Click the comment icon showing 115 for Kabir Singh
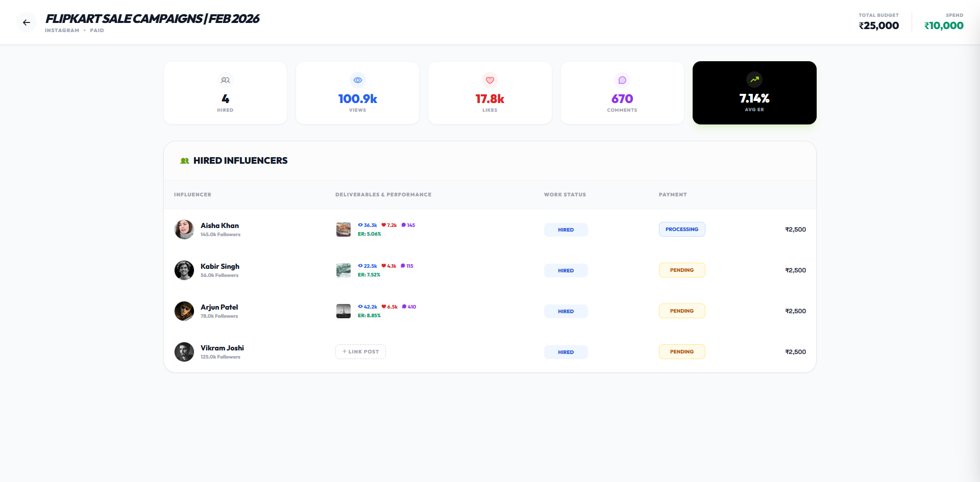This screenshot has height=482, width=980. (x=403, y=266)
